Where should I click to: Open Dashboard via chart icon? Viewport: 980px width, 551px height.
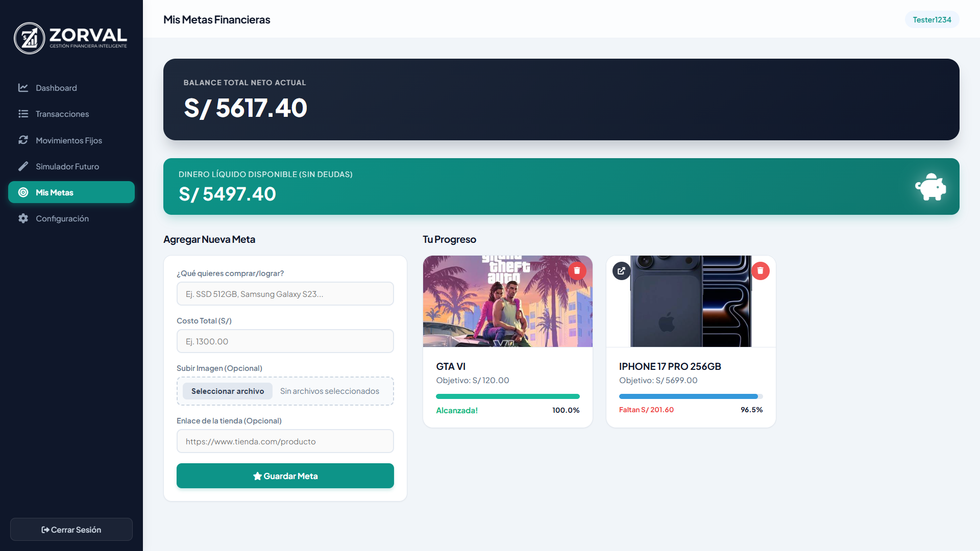[x=23, y=88]
